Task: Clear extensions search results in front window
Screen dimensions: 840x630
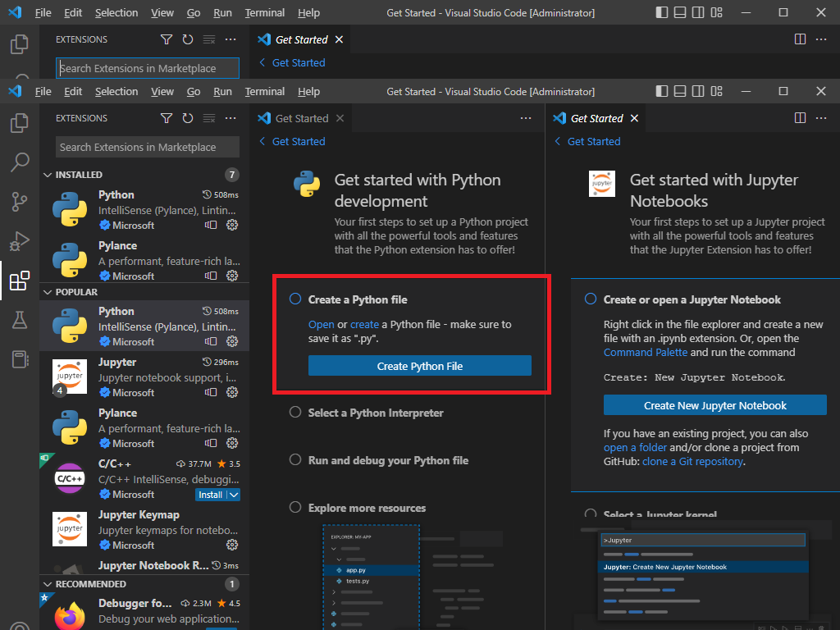Action: (x=209, y=118)
